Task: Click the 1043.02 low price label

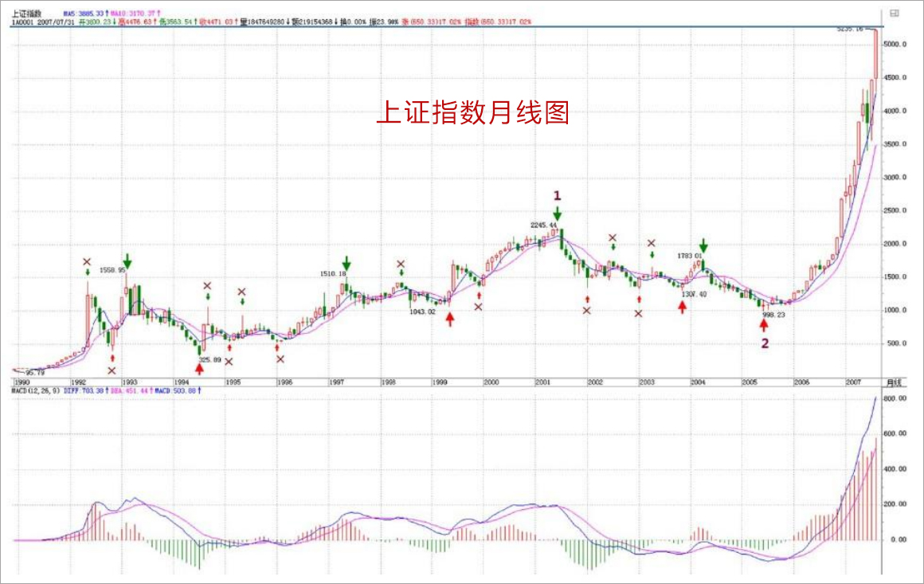Action: [422, 312]
